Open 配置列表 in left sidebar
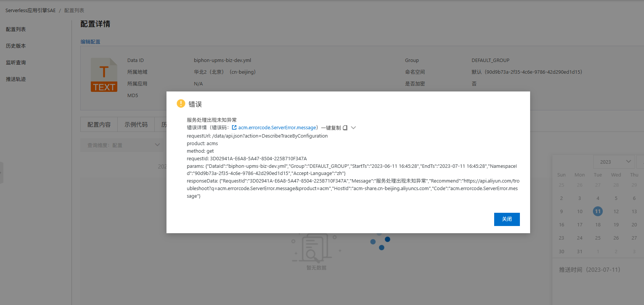Screen dimensions: 644x305 16,29
